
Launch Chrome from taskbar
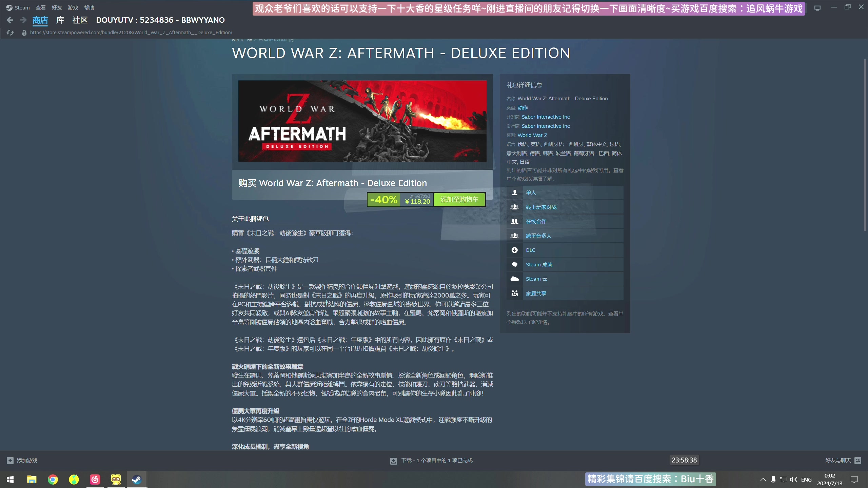pos(53,480)
